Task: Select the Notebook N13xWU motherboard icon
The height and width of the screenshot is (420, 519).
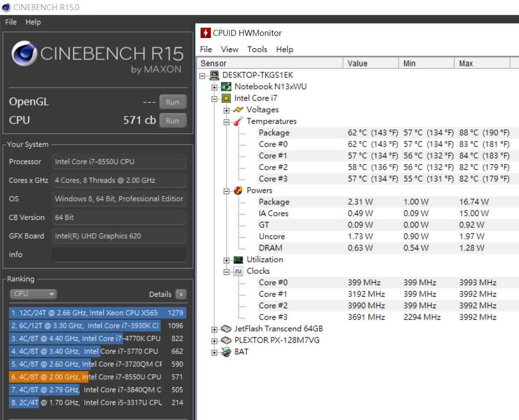Action: point(226,87)
